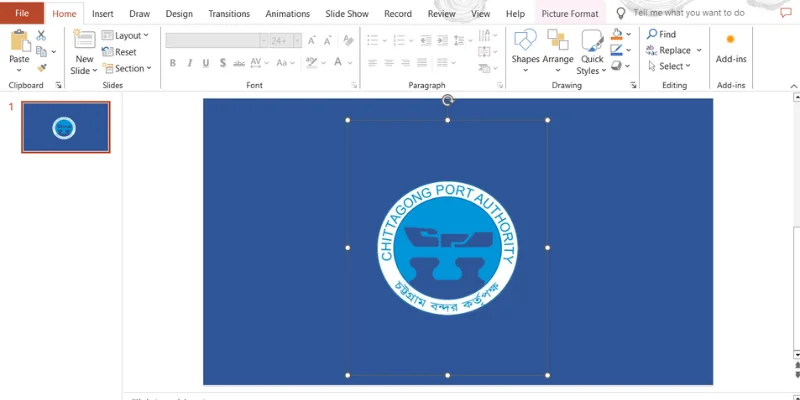Open Quick Styles gallery
Screen dimensions: 800x400
coord(591,51)
